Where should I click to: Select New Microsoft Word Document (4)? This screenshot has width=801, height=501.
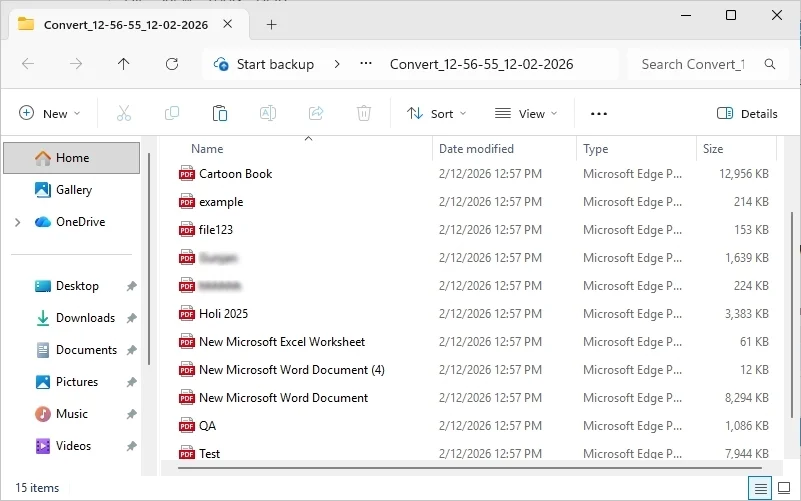[x=292, y=370]
